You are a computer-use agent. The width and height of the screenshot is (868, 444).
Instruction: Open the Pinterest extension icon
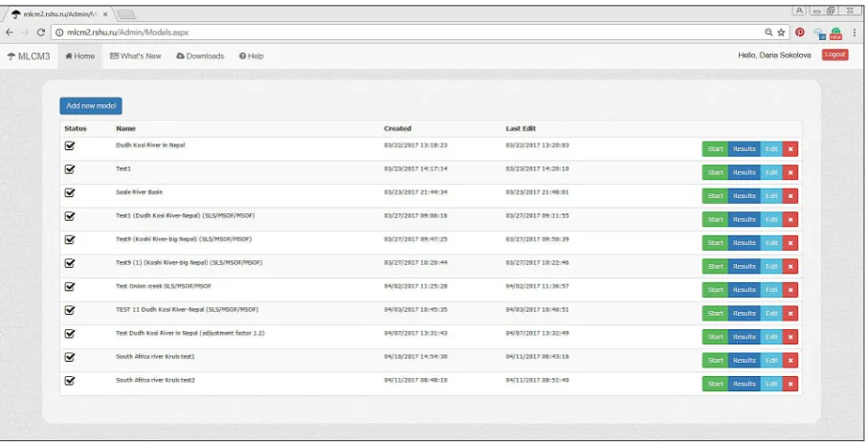click(x=800, y=33)
